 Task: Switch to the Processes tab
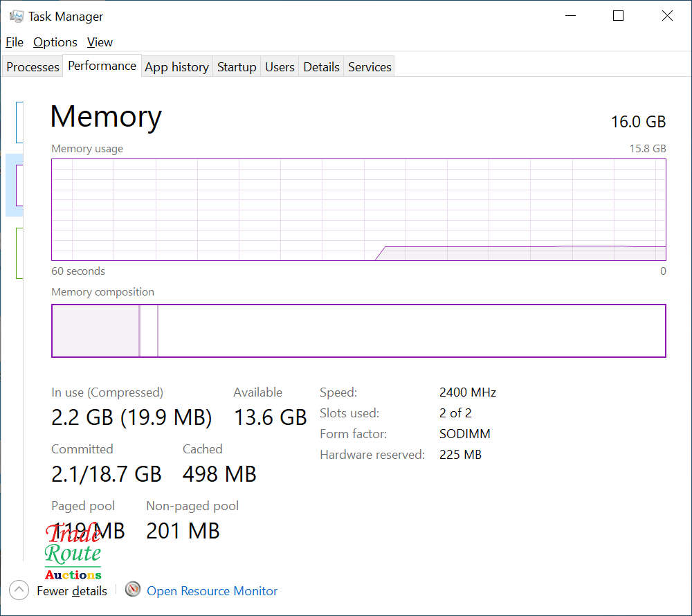[33, 67]
